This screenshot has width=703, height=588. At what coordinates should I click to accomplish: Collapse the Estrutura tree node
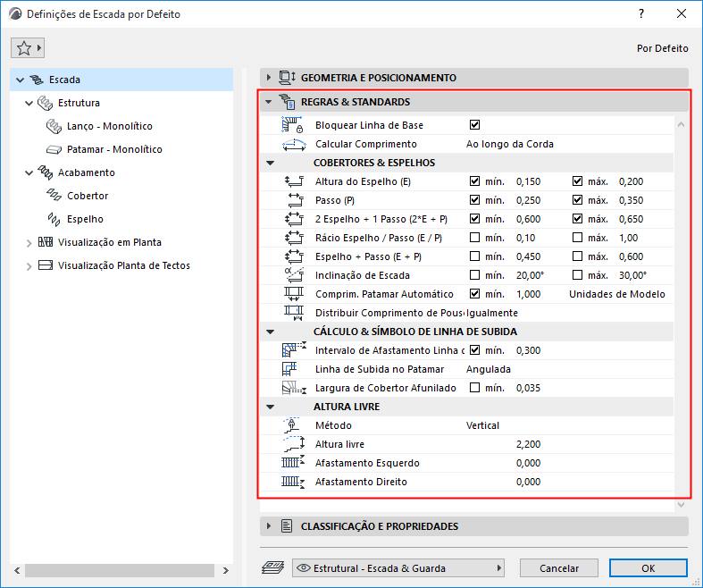click(29, 103)
